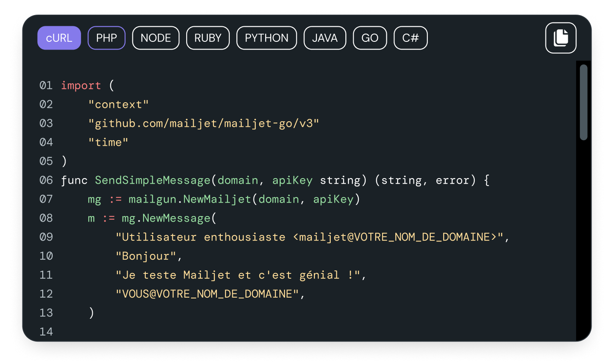
Task: Select the PHP code tab
Action: (107, 38)
